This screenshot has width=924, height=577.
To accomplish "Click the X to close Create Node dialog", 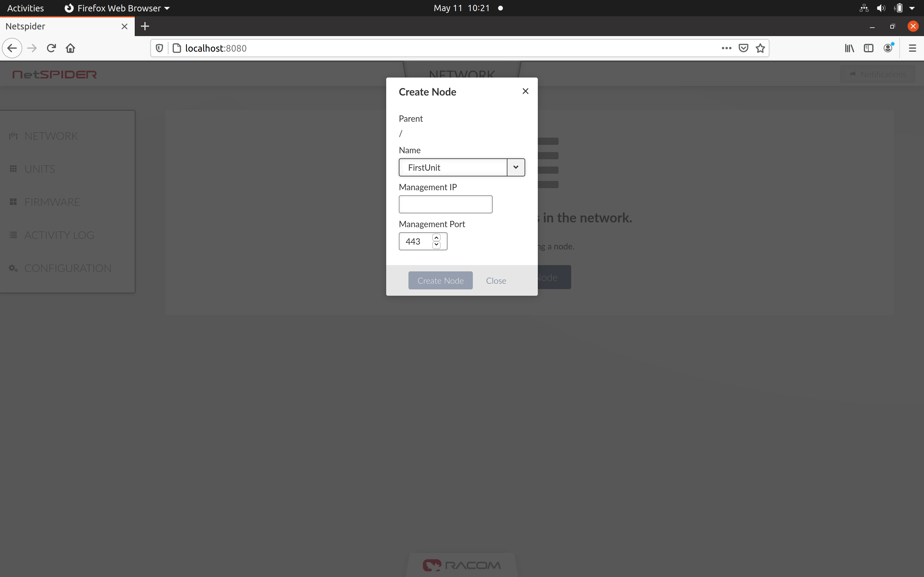I will (525, 91).
